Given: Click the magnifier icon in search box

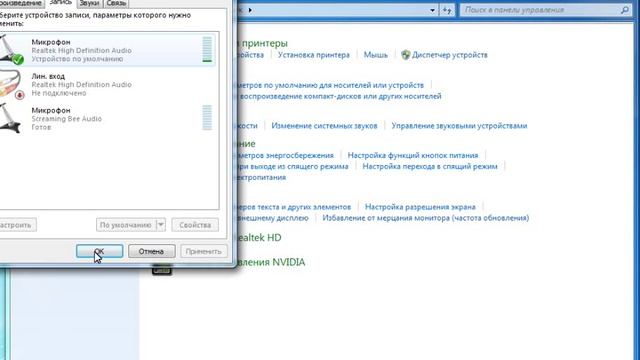Looking at the screenshot, I should pyautogui.click(x=624, y=10).
